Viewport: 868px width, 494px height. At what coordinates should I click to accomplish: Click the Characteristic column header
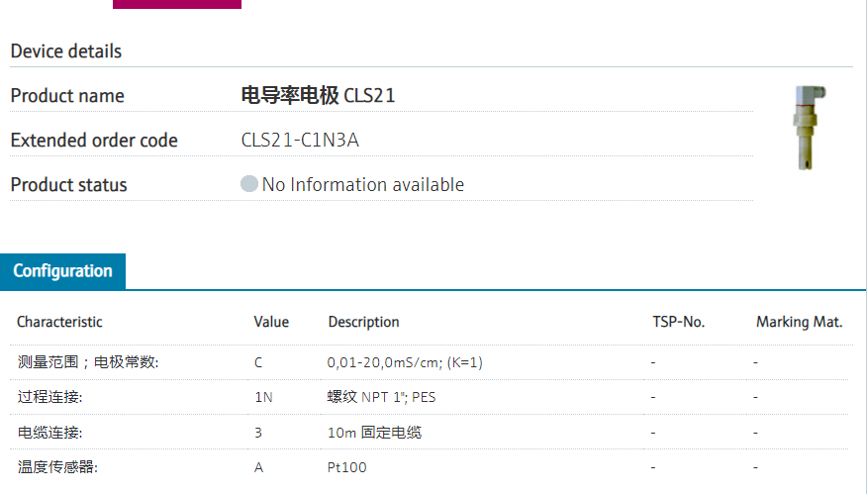(59, 322)
